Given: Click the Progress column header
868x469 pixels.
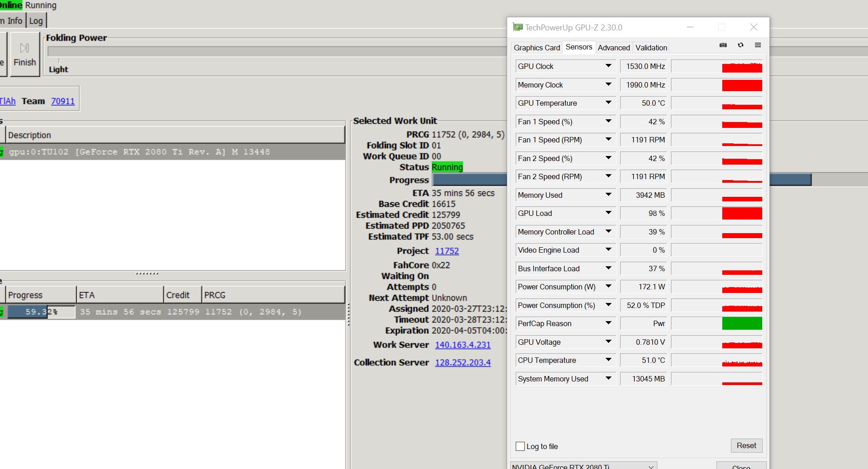Looking at the screenshot, I should point(41,295).
